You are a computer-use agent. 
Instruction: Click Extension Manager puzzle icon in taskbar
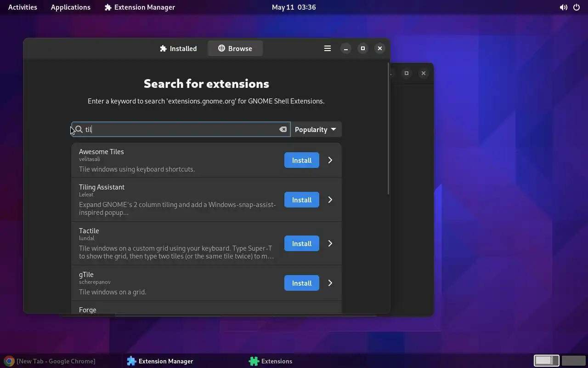pos(131,361)
